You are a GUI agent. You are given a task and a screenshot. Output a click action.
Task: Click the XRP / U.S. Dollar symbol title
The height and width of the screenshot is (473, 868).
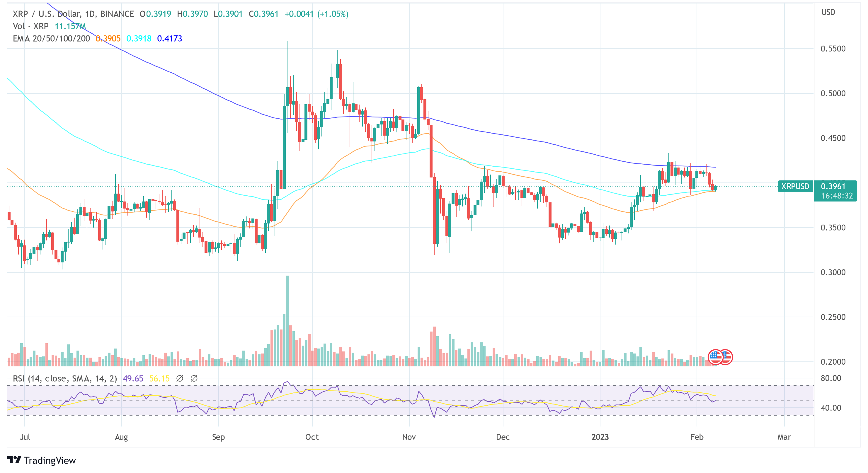(74, 14)
